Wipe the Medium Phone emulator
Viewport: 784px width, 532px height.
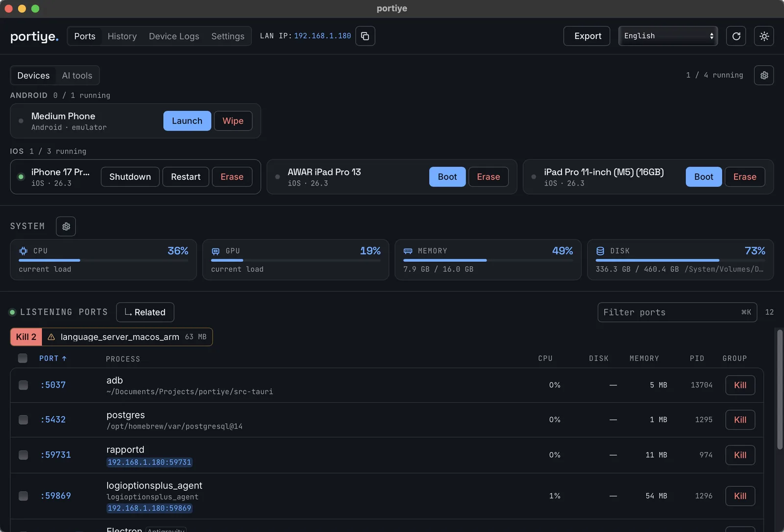pyautogui.click(x=233, y=121)
